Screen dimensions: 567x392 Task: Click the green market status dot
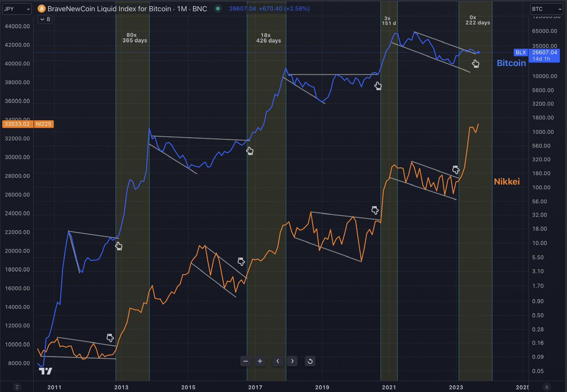217,9
